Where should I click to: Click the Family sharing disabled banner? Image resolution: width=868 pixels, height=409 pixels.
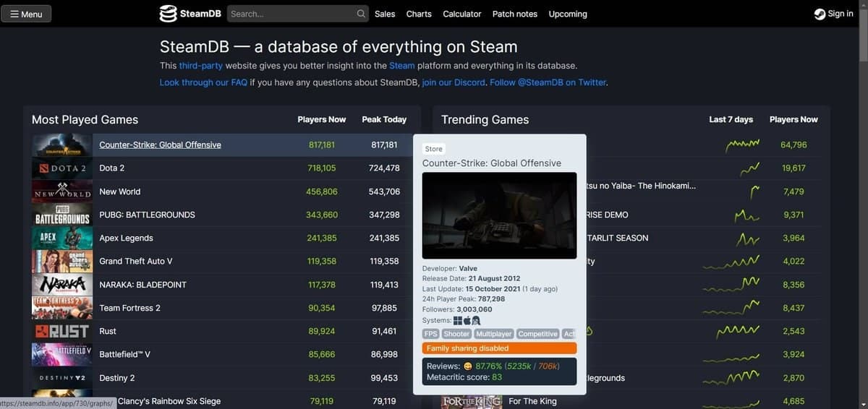pyautogui.click(x=499, y=348)
